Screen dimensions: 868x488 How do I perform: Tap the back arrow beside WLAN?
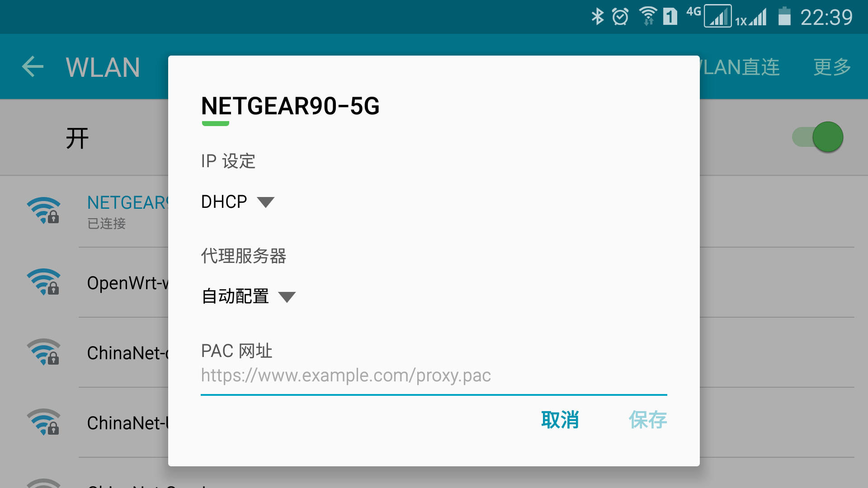pyautogui.click(x=33, y=67)
